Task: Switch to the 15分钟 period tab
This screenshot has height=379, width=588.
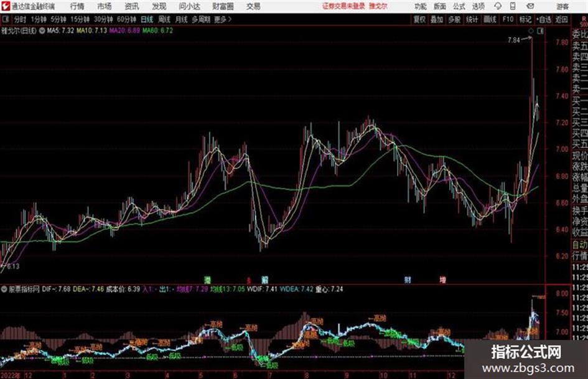Action: (80, 19)
